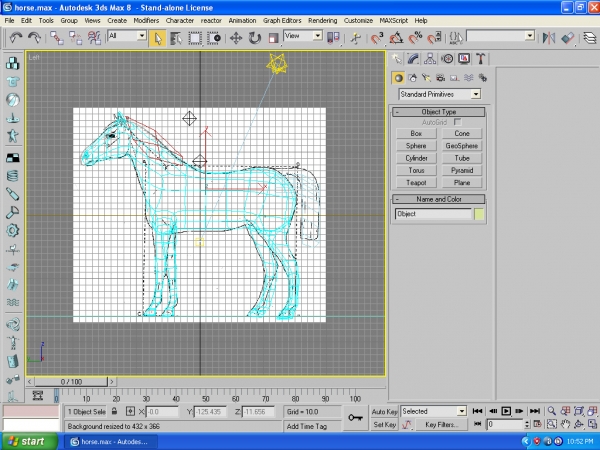
Task: Click the time slider 0 / 100
Action: pos(71,382)
